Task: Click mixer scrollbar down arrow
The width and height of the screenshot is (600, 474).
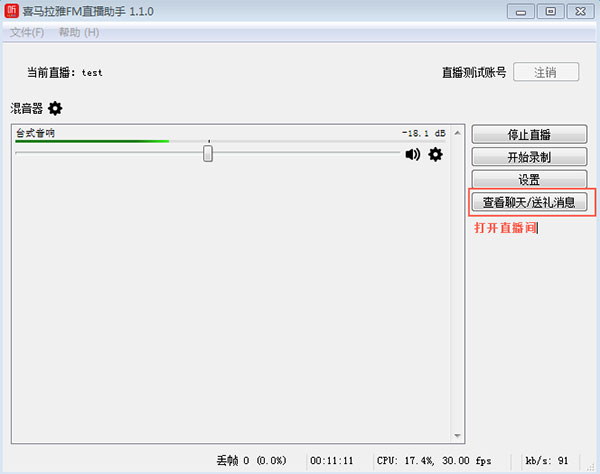Action: click(x=457, y=436)
